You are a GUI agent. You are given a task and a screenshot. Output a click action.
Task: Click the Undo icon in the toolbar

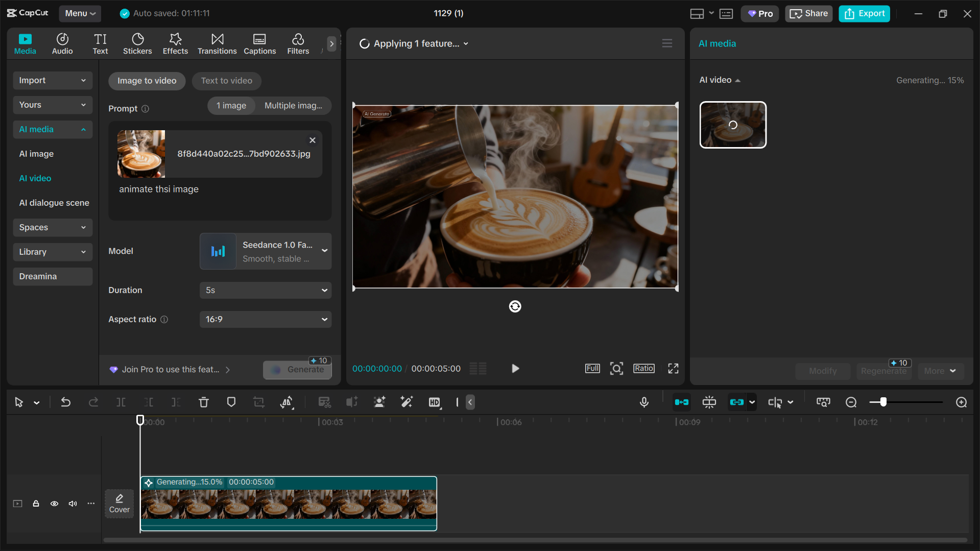[65, 402]
